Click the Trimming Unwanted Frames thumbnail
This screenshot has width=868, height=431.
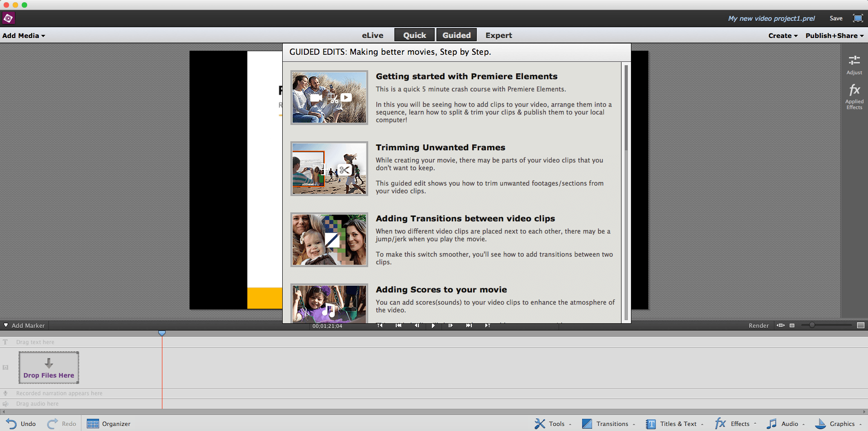pos(329,168)
